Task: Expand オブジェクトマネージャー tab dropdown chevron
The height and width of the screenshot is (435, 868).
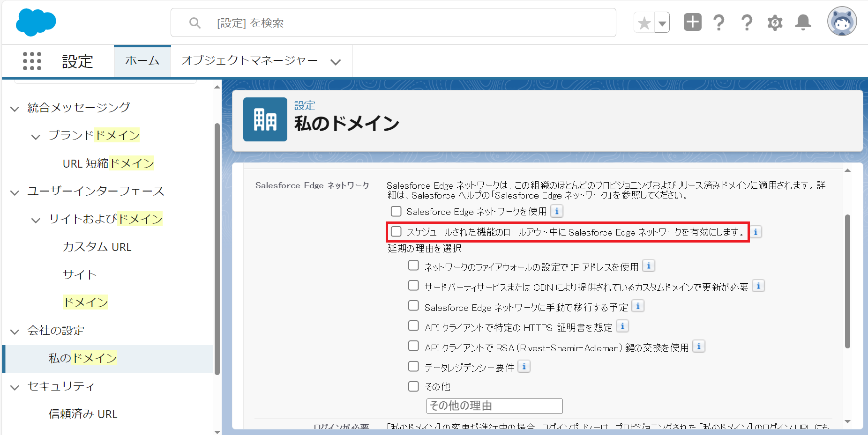Action: tap(336, 62)
